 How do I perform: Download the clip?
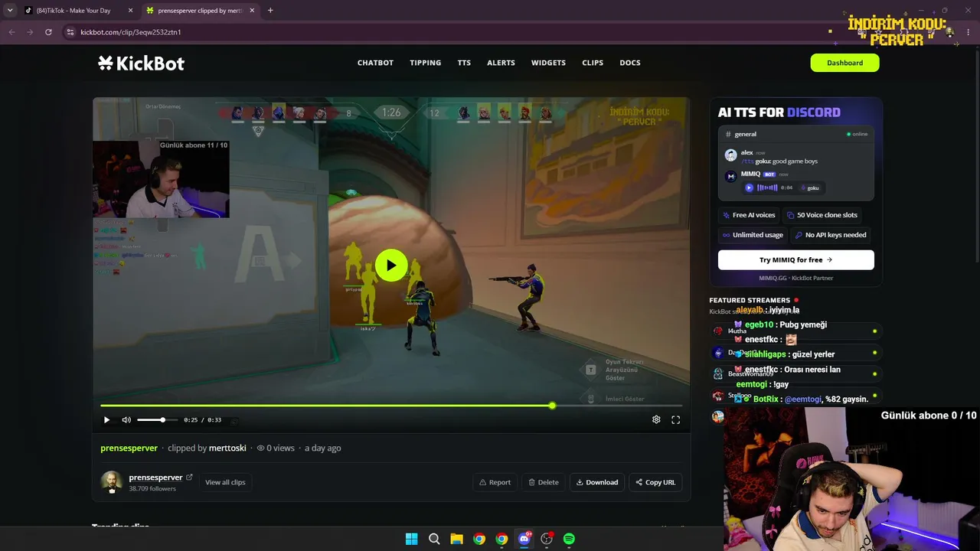point(597,482)
